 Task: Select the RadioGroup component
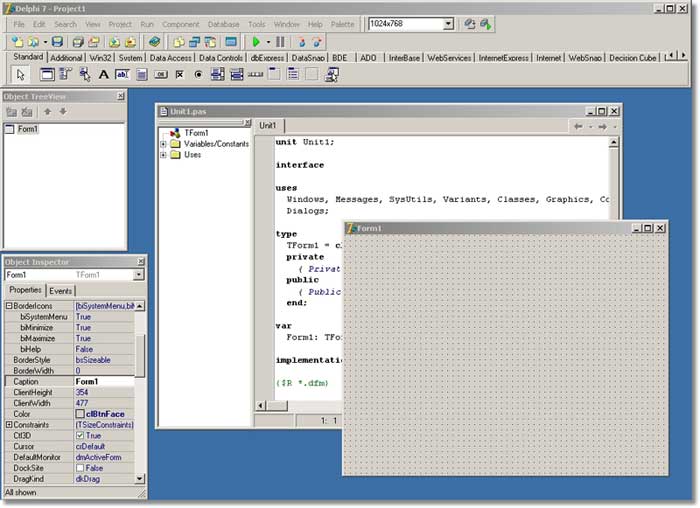click(293, 74)
